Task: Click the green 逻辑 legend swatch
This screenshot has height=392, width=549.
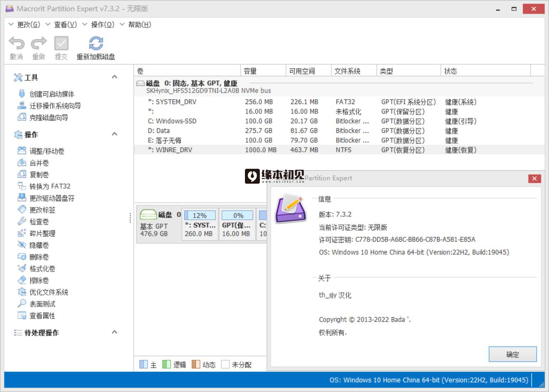Action: pos(166,364)
